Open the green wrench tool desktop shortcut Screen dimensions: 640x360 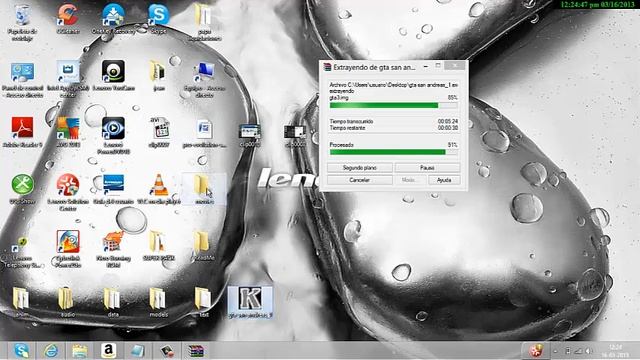[22, 189]
